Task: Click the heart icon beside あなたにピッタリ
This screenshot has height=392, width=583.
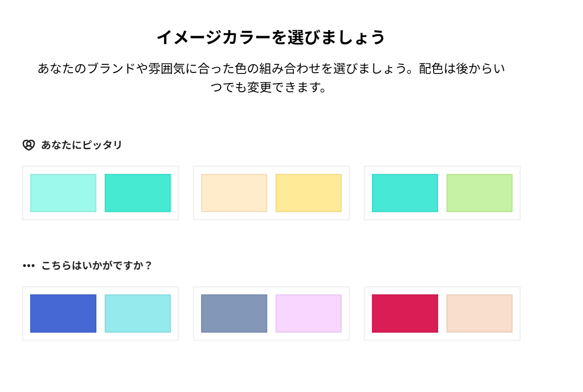Action: pyautogui.click(x=29, y=145)
